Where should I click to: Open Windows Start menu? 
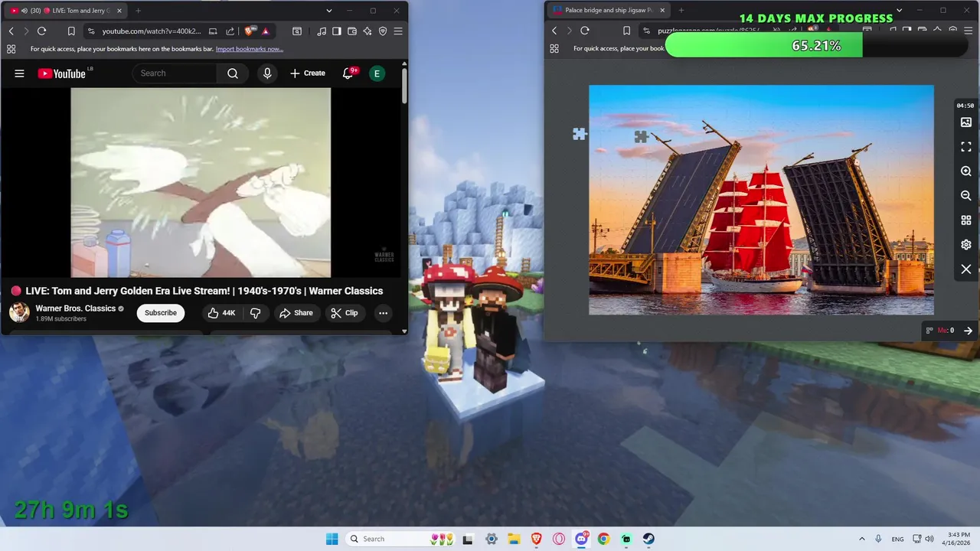tap(332, 539)
